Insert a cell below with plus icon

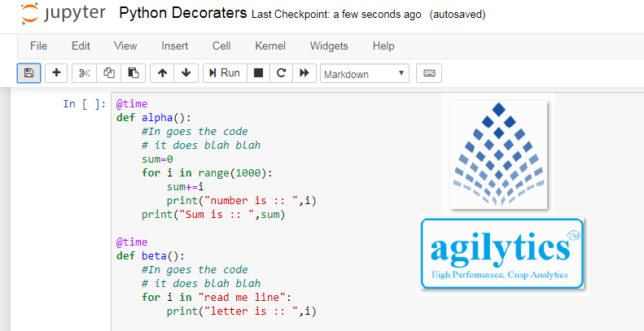pyautogui.click(x=56, y=73)
